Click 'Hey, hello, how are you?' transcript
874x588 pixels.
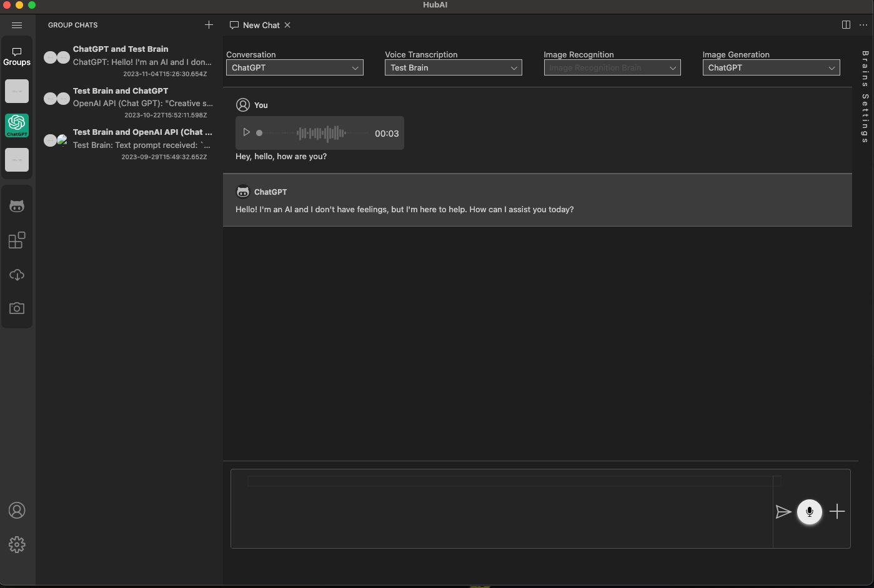click(281, 156)
